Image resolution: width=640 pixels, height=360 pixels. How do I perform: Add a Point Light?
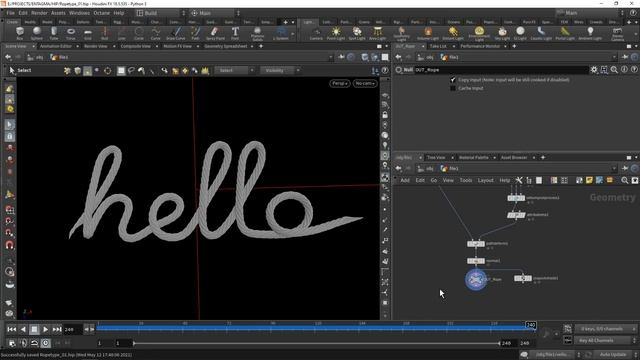coord(336,33)
